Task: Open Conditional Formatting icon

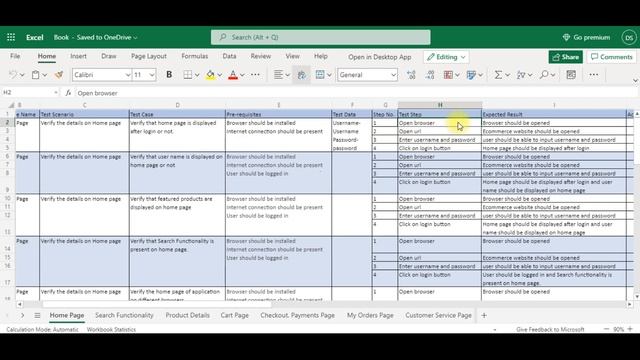Action: [448, 75]
